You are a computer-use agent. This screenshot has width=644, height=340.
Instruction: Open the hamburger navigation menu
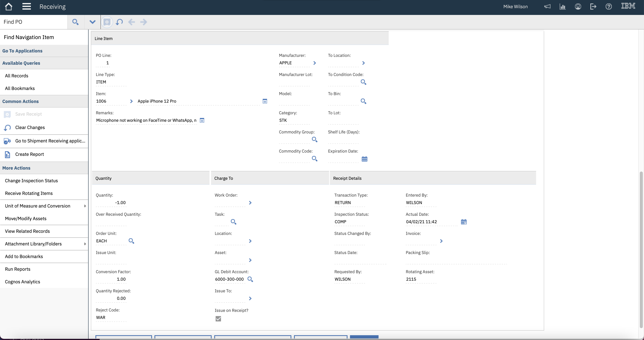click(26, 7)
